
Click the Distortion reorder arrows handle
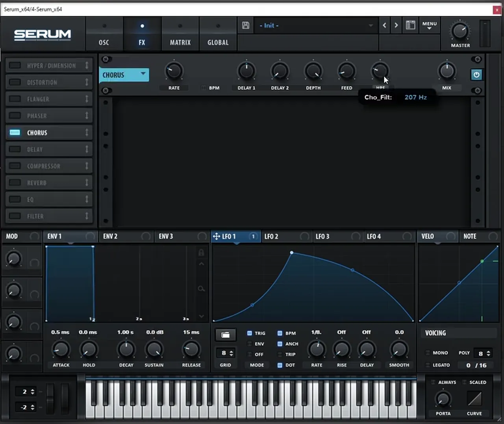pos(87,82)
